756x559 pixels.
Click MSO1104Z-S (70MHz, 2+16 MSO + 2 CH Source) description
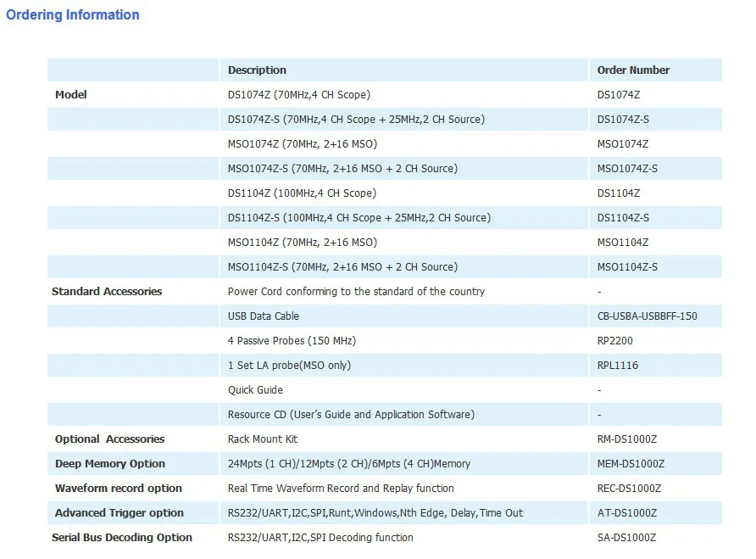point(342,267)
